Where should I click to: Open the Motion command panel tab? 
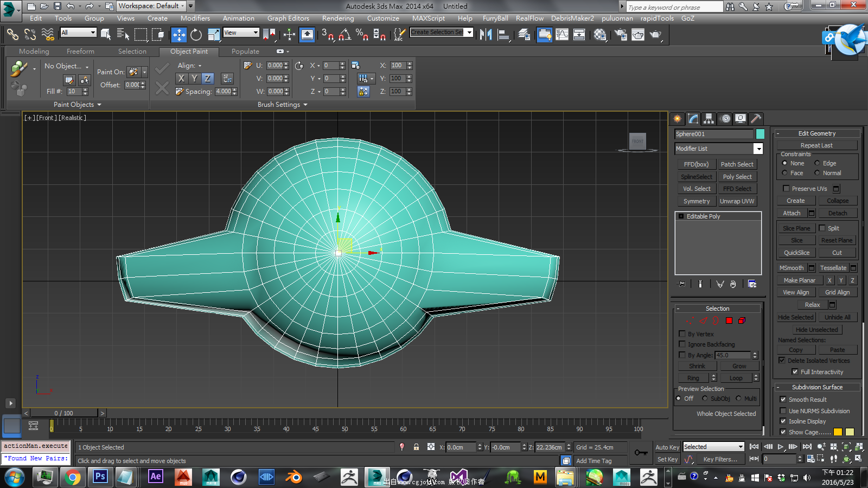pyautogui.click(x=725, y=119)
